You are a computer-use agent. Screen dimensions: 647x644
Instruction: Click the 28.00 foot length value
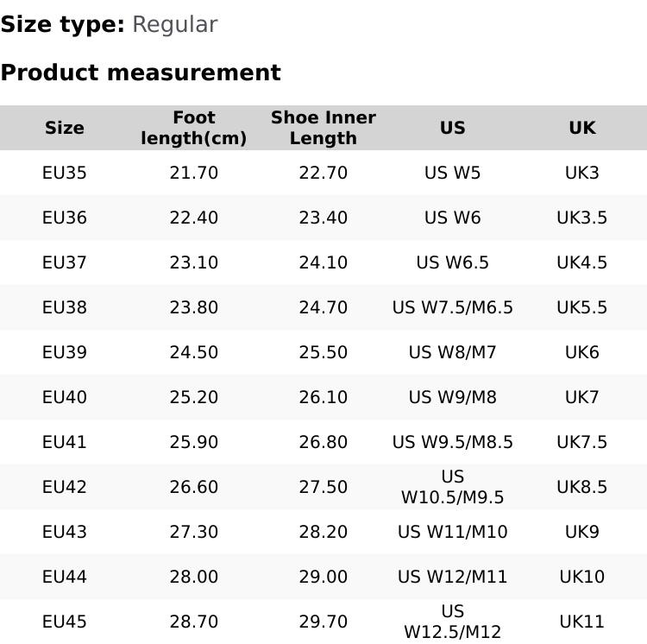pos(194,577)
